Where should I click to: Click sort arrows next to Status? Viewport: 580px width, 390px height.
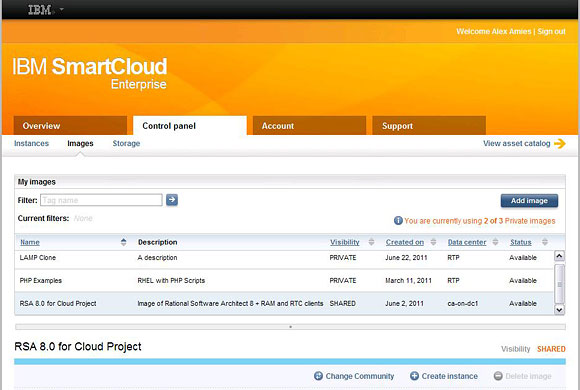tap(545, 242)
